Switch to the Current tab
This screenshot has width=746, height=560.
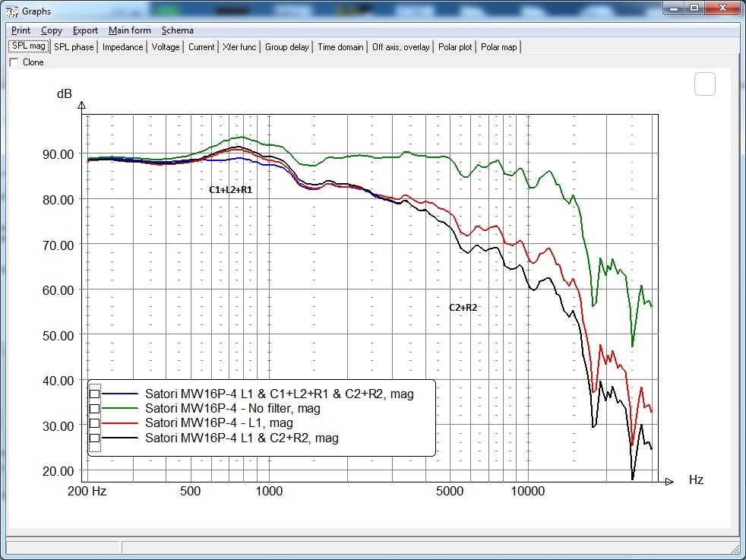[x=201, y=46]
